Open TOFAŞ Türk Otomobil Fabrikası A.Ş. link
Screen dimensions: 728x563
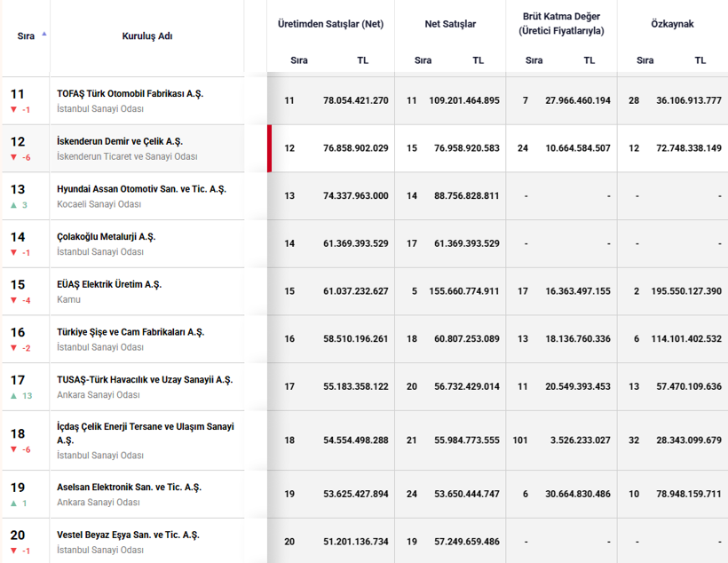pyautogui.click(x=130, y=93)
